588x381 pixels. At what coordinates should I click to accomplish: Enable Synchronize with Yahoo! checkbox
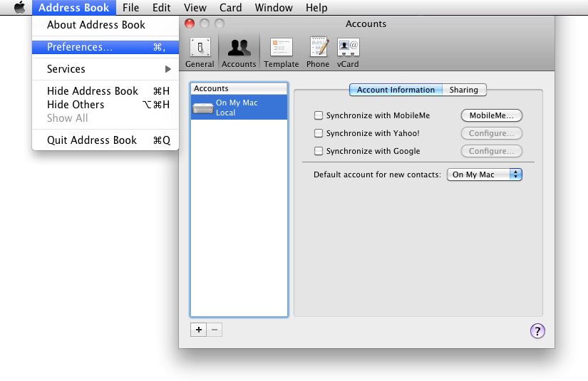[319, 133]
